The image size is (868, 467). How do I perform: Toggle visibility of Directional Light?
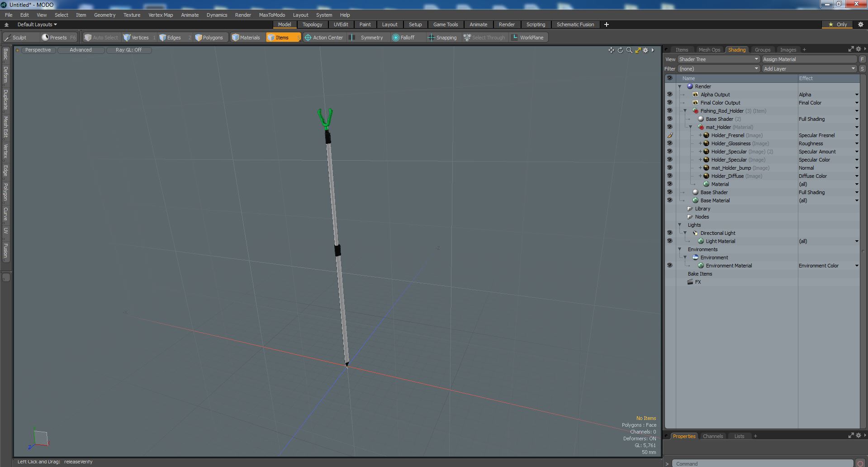(x=669, y=233)
